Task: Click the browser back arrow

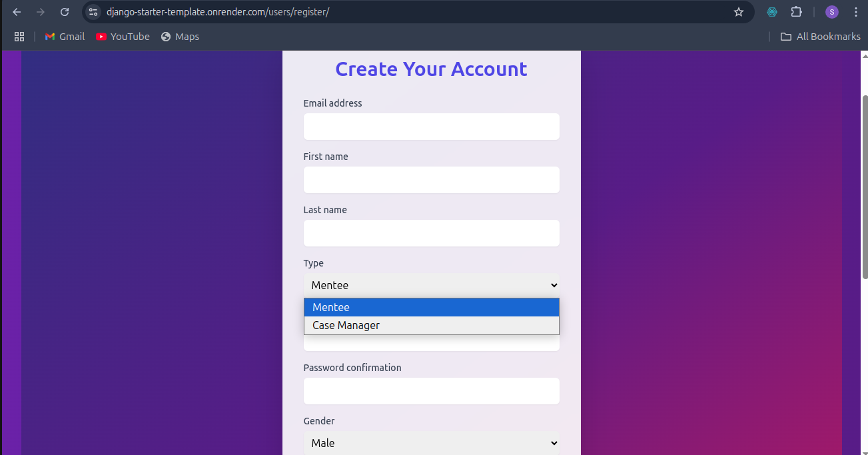Action: [x=17, y=12]
